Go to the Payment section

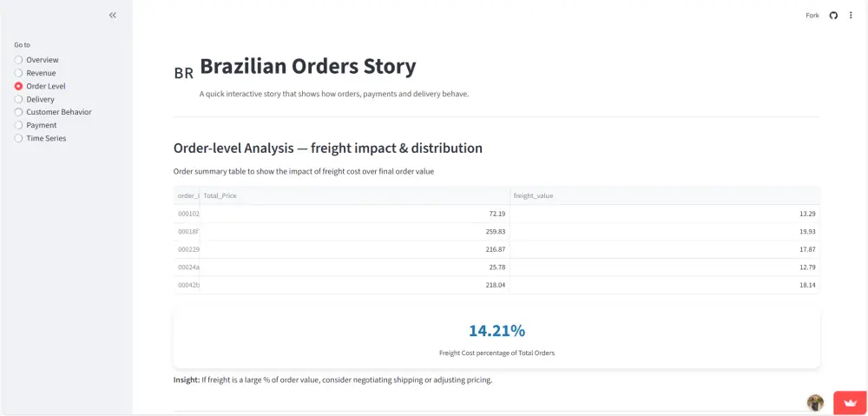(19, 125)
